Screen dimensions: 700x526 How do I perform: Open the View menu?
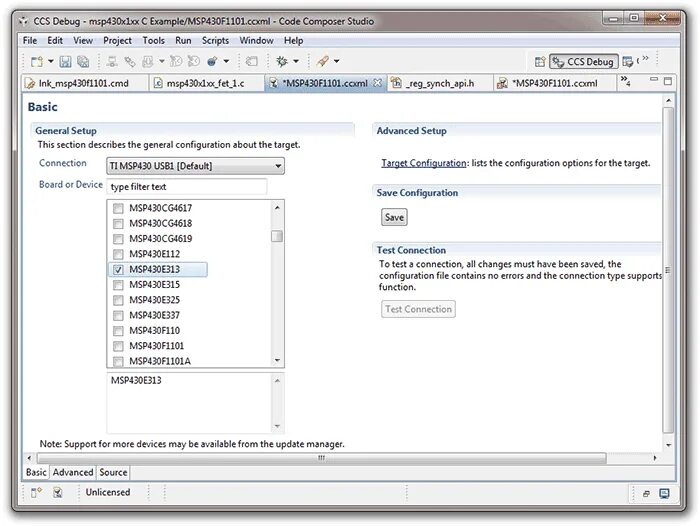click(83, 40)
